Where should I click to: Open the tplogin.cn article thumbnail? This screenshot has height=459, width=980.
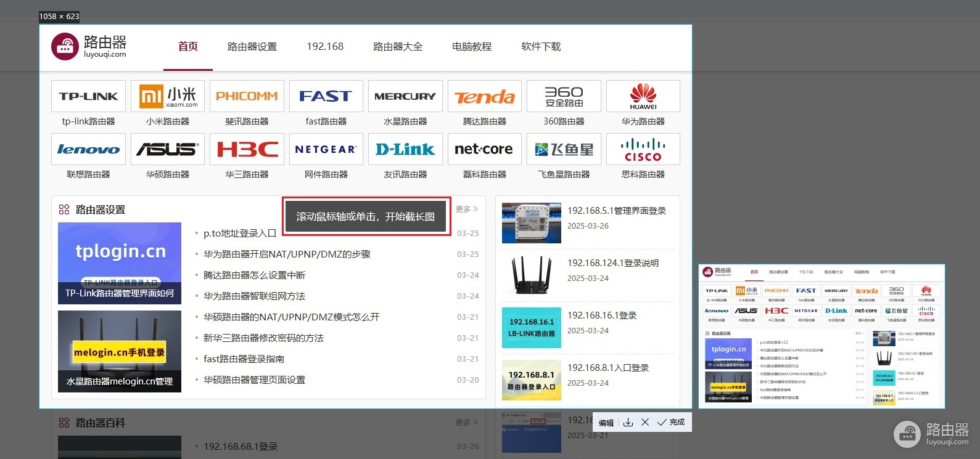[120, 263]
